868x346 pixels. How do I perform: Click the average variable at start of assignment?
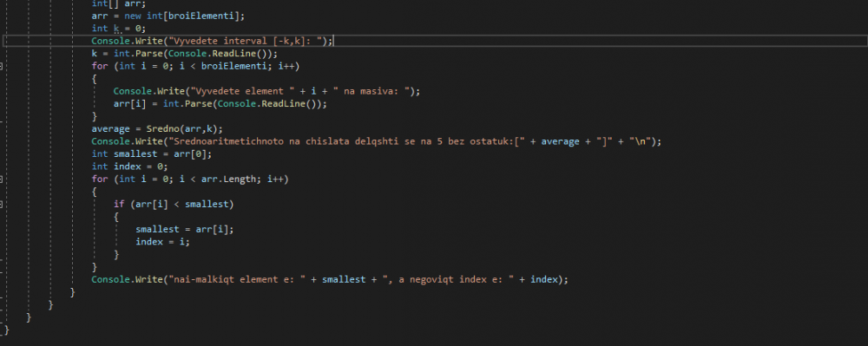110,129
